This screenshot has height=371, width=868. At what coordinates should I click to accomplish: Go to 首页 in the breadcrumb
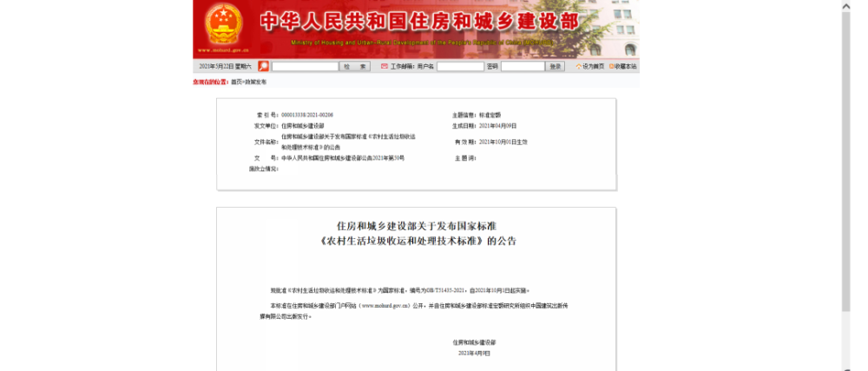pos(236,82)
